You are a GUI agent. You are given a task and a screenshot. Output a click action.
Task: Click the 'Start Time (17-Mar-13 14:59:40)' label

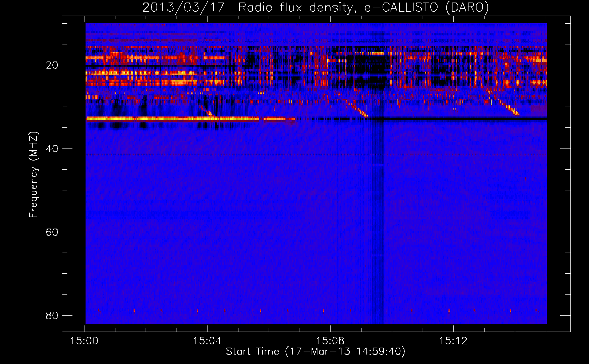click(x=316, y=352)
